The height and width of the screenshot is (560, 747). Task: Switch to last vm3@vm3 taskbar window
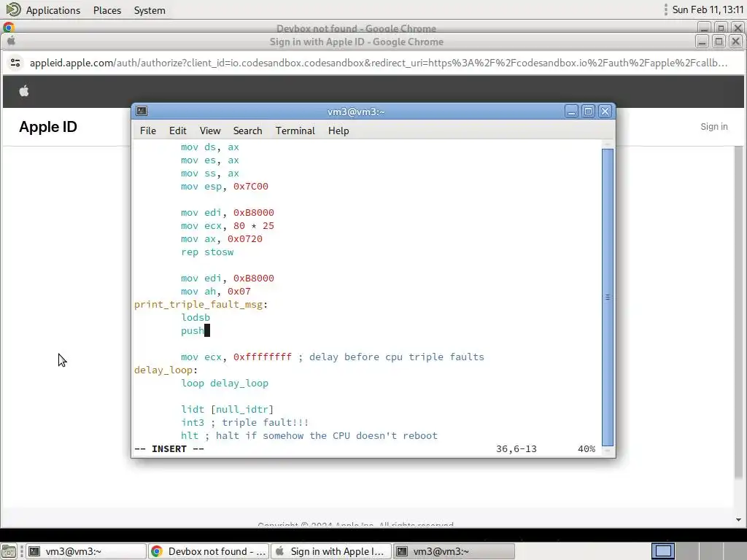pos(454,551)
